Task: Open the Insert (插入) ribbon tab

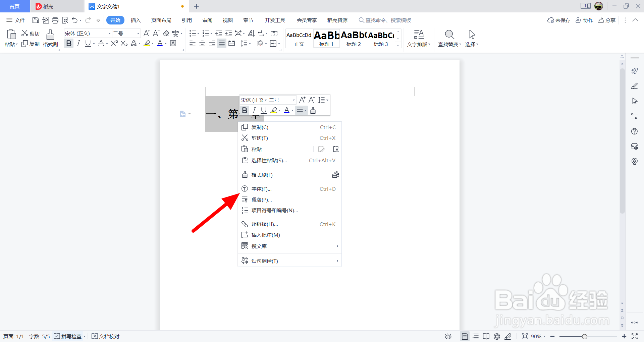Action: point(136,20)
